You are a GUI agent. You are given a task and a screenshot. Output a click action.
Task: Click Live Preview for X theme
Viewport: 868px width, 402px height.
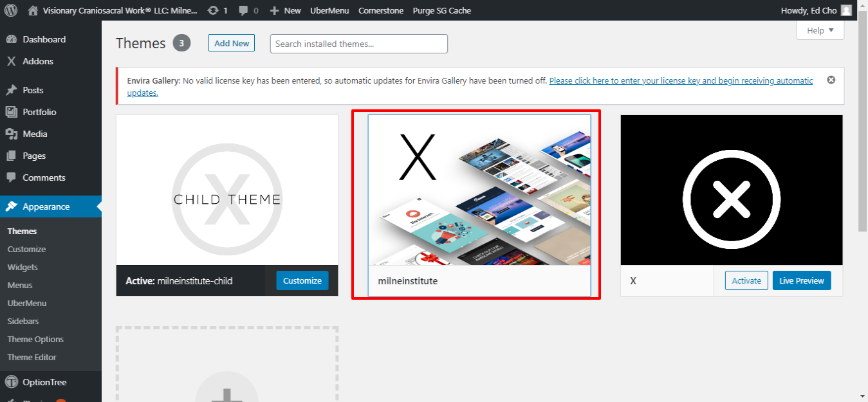pyautogui.click(x=802, y=280)
